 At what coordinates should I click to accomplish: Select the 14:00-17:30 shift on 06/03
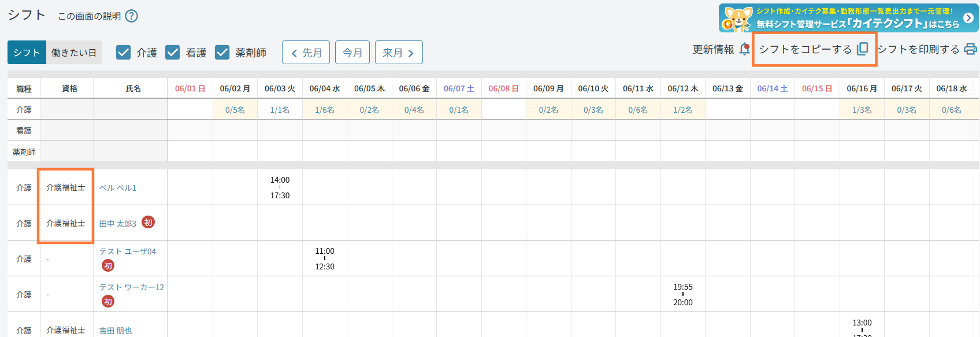coord(280,188)
